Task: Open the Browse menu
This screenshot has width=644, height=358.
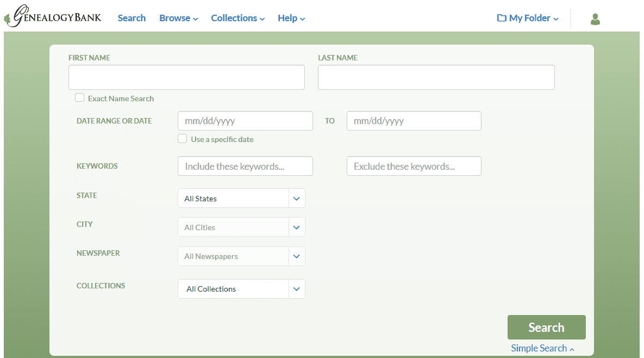Action: tap(179, 18)
